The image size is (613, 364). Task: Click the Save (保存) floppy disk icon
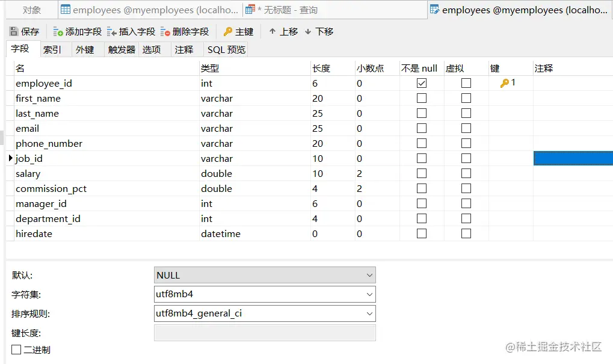[14, 32]
